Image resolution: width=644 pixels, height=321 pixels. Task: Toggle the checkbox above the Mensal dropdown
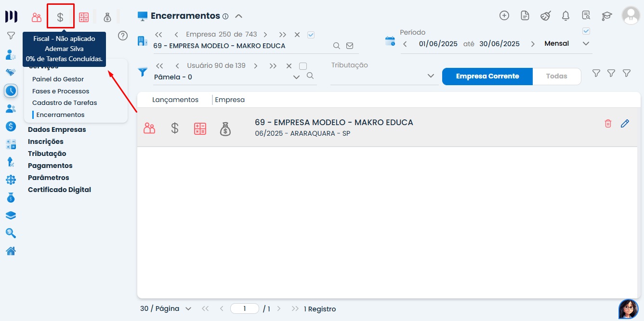586,31
